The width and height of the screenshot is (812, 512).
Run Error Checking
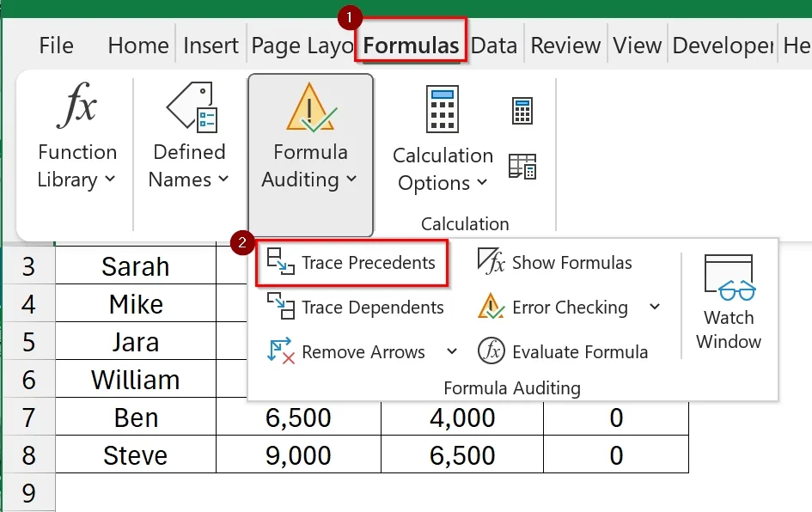pyautogui.click(x=553, y=308)
